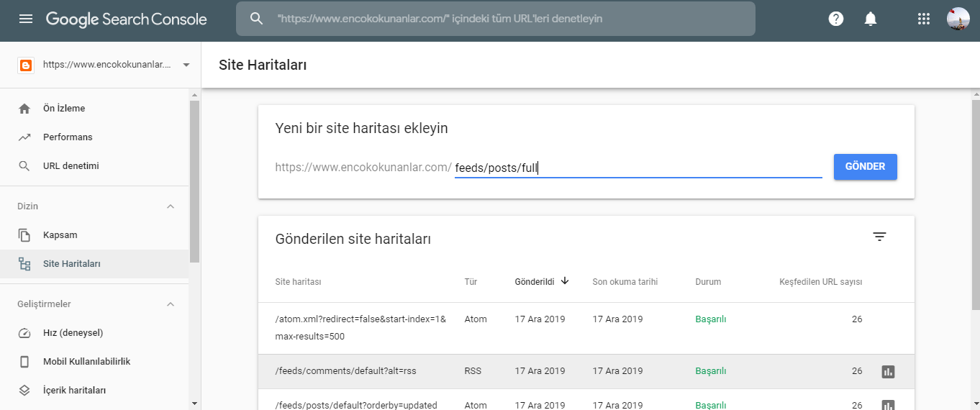Open the hamburger main menu
The width and height of the screenshot is (980, 410).
pyautogui.click(x=26, y=19)
